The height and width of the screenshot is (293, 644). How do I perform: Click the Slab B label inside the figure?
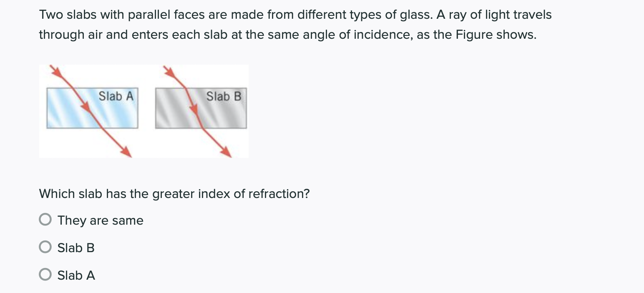[x=224, y=96]
